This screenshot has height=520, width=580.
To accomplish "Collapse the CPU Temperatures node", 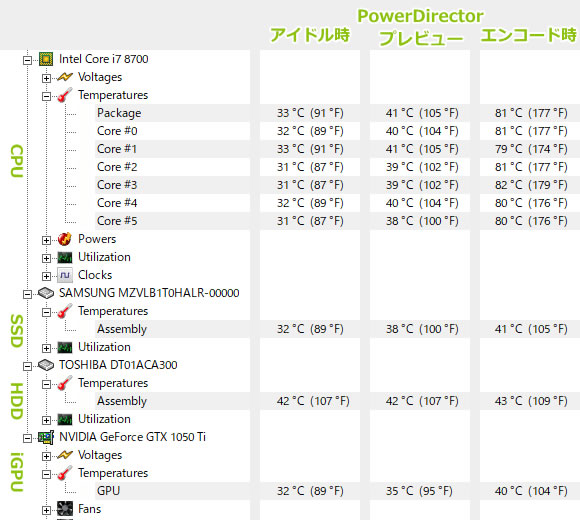I will (46, 96).
